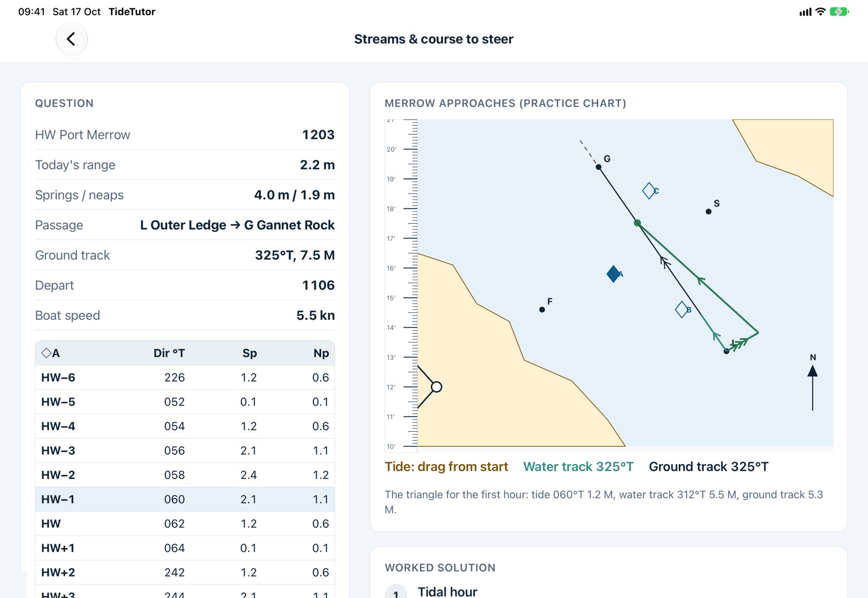
Task: Tap the 'Dir °T' column header
Action: (x=169, y=353)
